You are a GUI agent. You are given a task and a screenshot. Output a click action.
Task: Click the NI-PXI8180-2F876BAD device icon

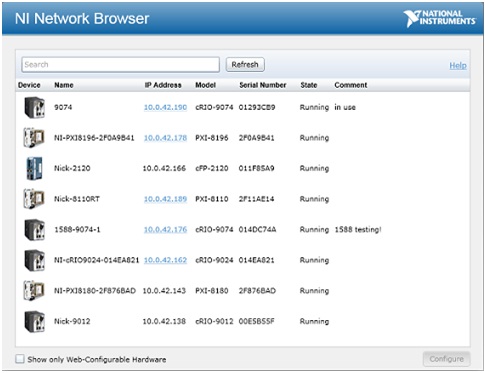34,291
